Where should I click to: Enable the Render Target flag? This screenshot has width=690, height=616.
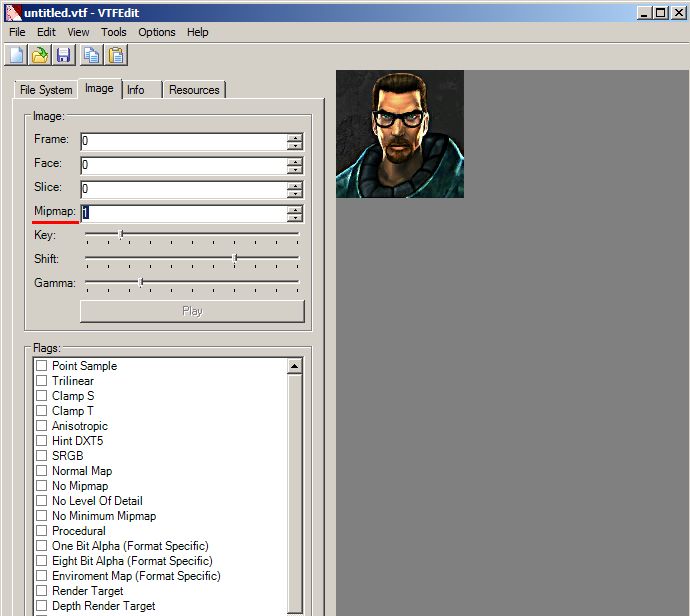tap(41, 590)
